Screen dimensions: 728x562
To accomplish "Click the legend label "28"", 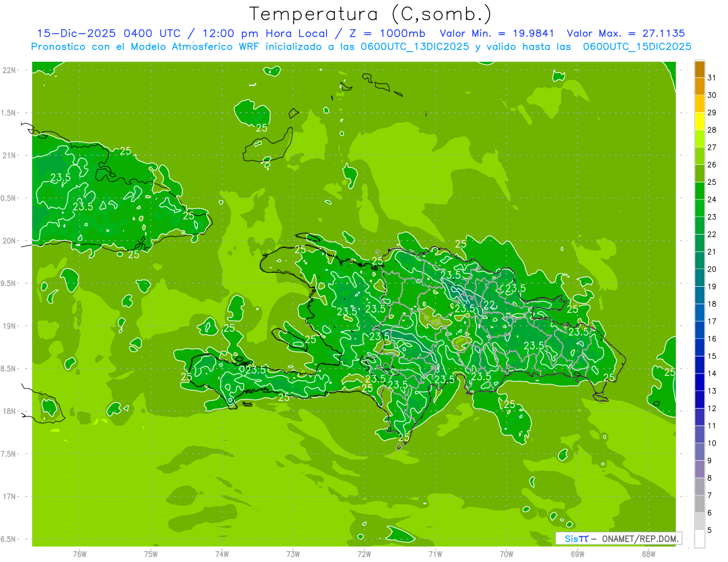I will pos(712,130).
